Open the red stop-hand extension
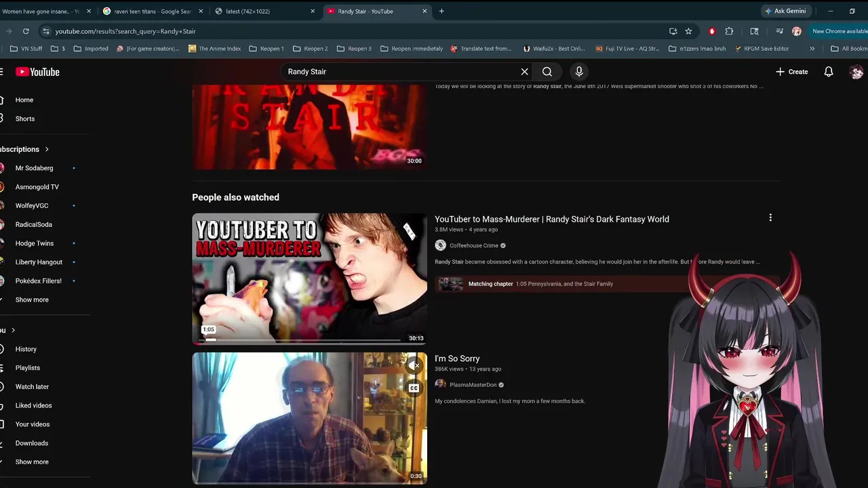 coord(711,31)
